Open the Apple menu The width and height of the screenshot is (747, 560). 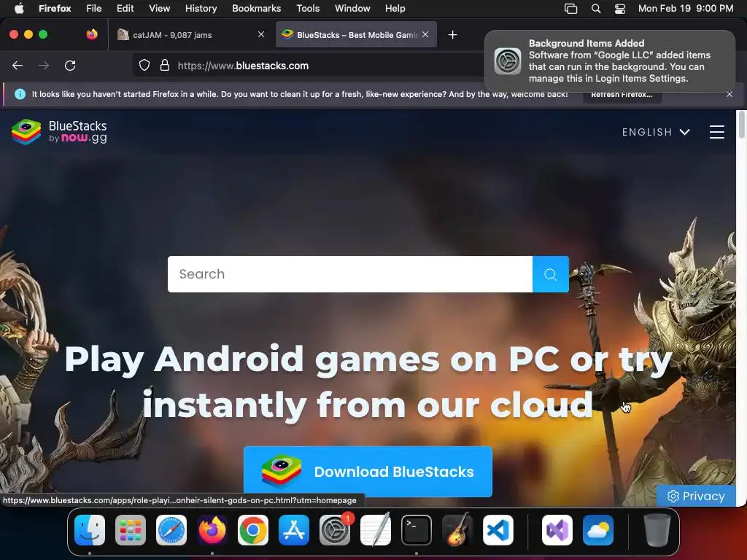click(19, 9)
